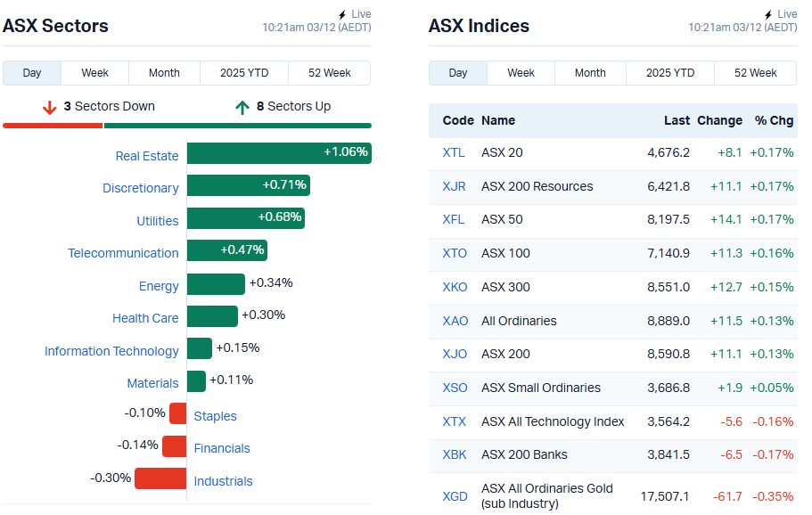Select 52 Week tab in ASX Indices

coord(756,73)
